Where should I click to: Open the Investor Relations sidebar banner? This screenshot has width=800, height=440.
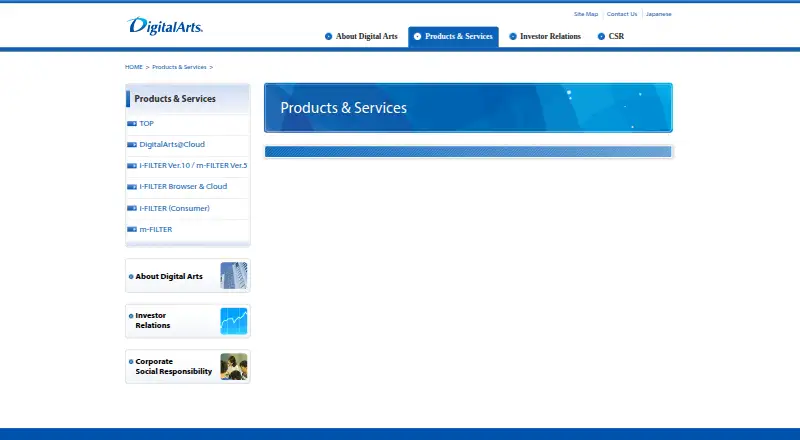[188, 321]
